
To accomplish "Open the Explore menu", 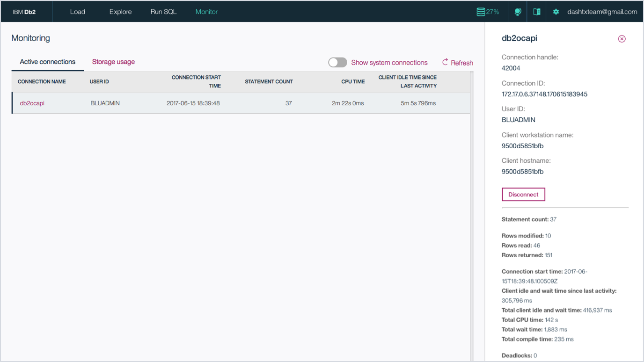I will point(120,11).
